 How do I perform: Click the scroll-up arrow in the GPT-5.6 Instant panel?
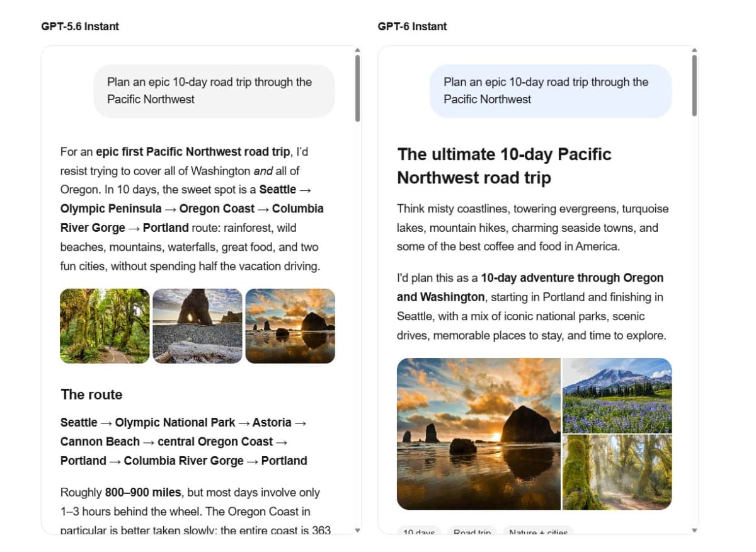point(357,50)
